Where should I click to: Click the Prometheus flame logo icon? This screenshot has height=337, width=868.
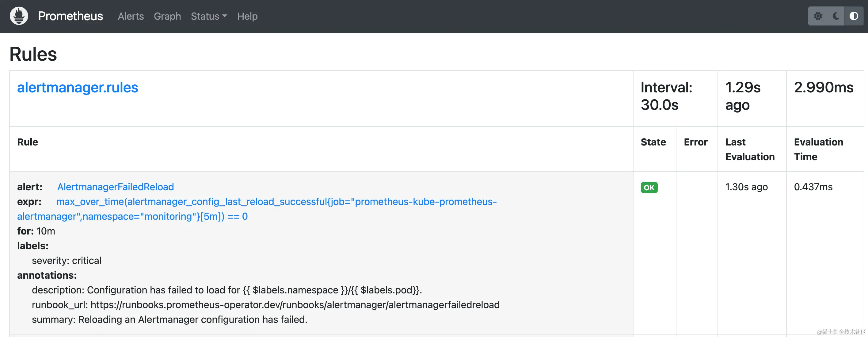pyautogui.click(x=19, y=16)
